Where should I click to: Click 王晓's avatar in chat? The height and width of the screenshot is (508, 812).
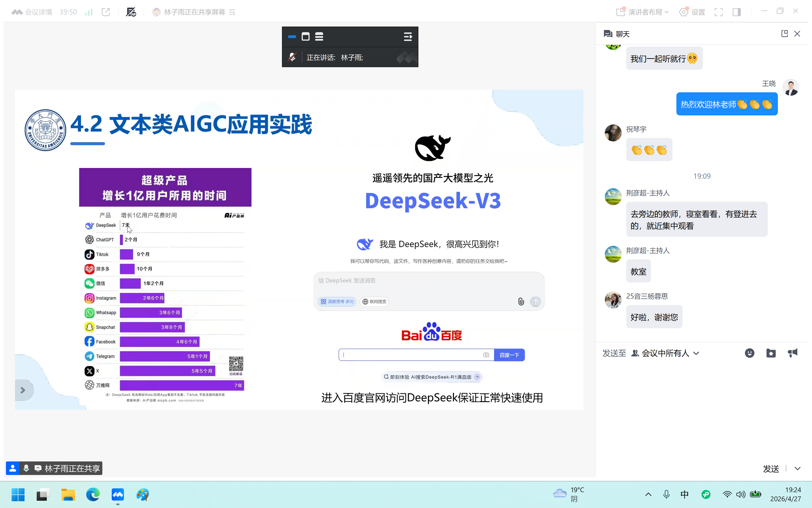click(791, 87)
